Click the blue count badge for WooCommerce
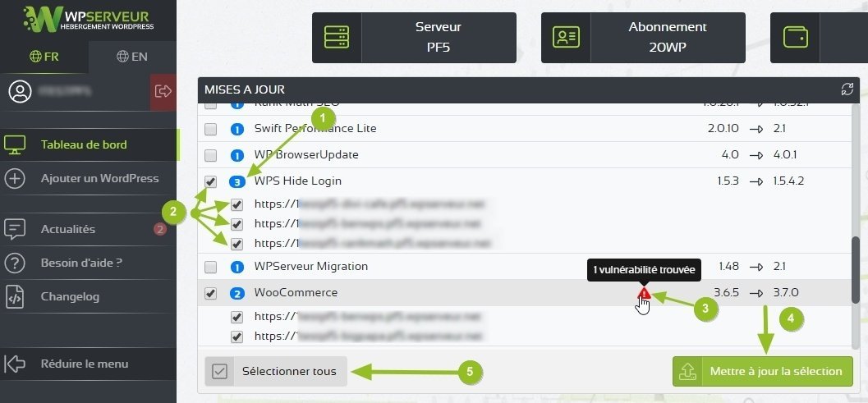868x403 pixels. click(x=237, y=293)
